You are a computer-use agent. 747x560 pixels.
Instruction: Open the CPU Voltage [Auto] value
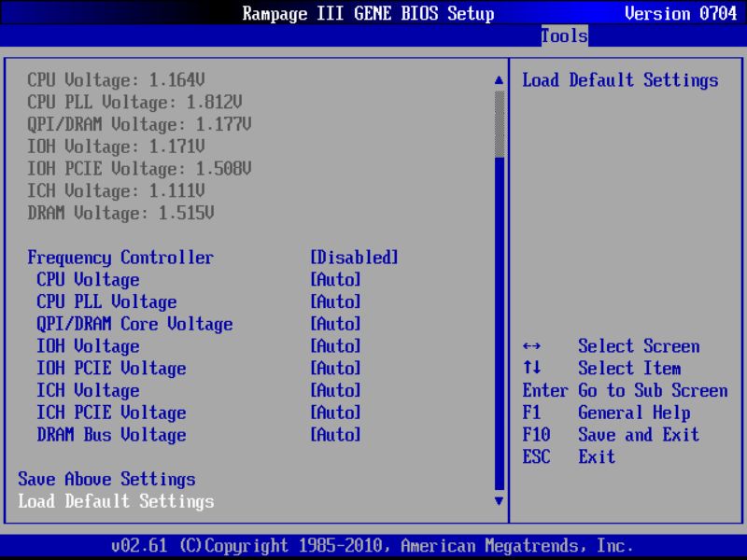coord(335,279)
